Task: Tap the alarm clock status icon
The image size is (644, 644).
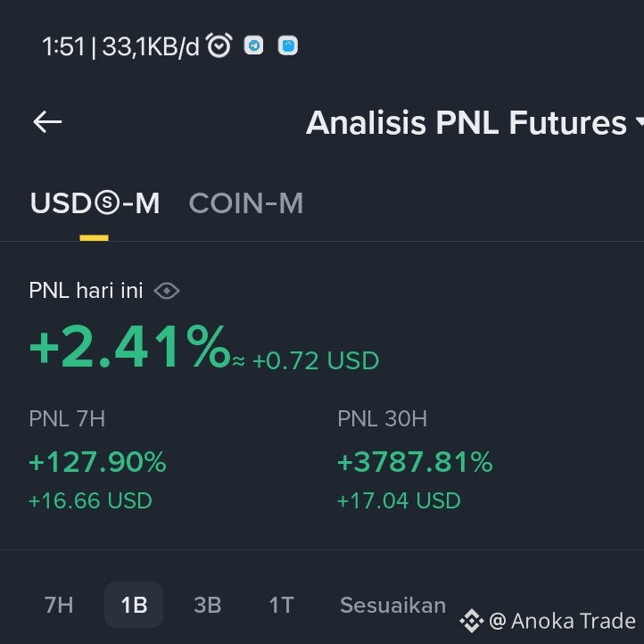Action: (219, 45)
